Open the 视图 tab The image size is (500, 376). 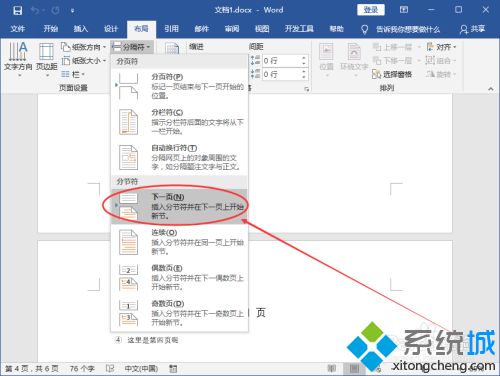[262, 29]
